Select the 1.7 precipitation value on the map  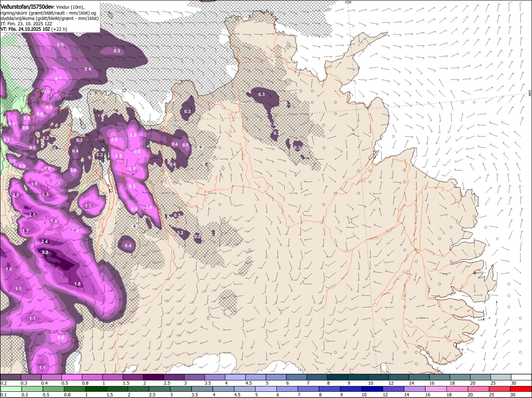pyautogui.click(x=26, y=231)
